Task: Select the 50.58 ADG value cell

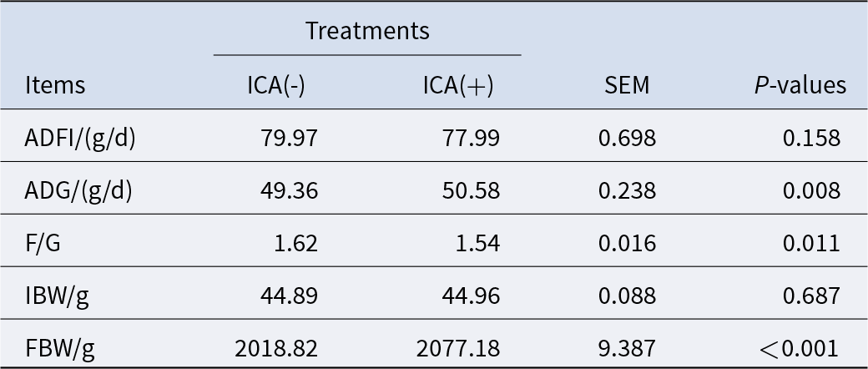Action: (x=471, y=191)
